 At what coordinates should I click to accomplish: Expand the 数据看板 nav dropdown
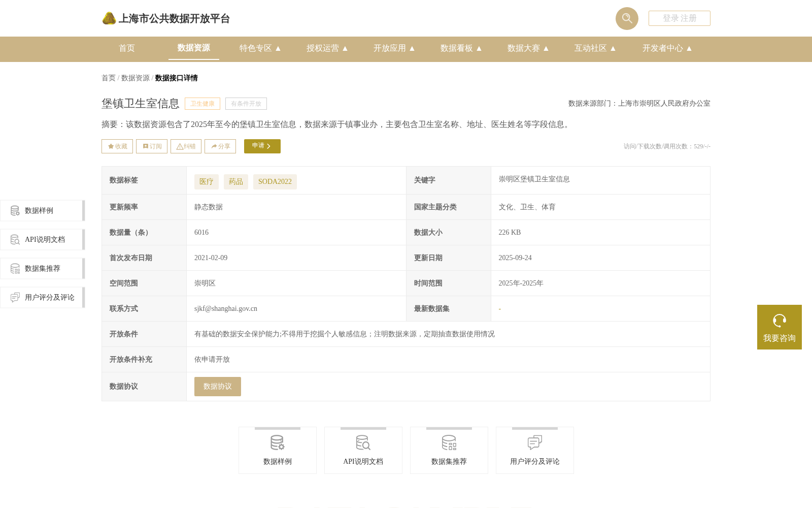(461, 48)
